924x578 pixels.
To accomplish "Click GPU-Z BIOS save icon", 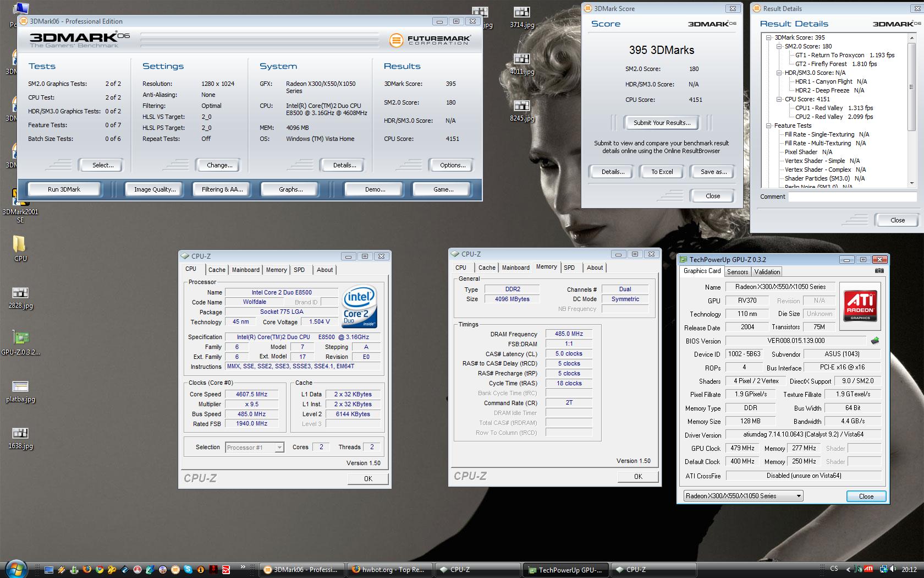I will pyautogui.click(x=875, y=341).
